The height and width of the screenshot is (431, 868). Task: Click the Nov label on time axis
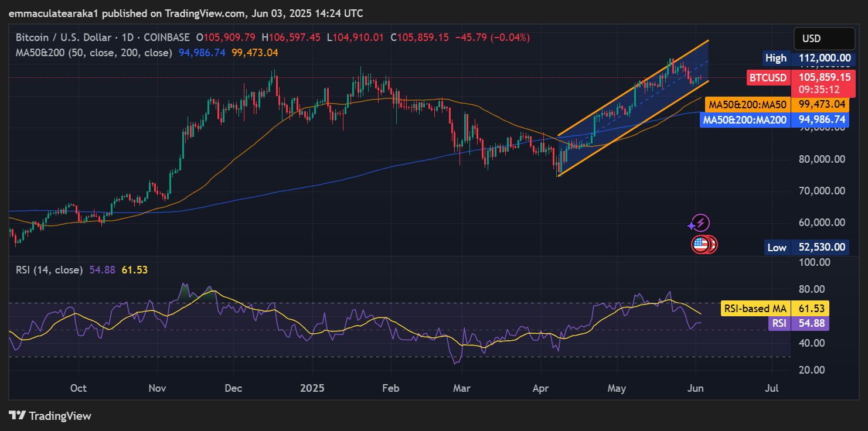coord(157,388)
